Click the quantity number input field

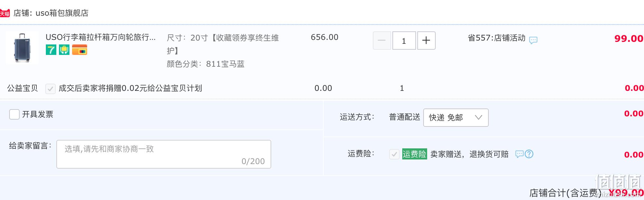(404, 41)
